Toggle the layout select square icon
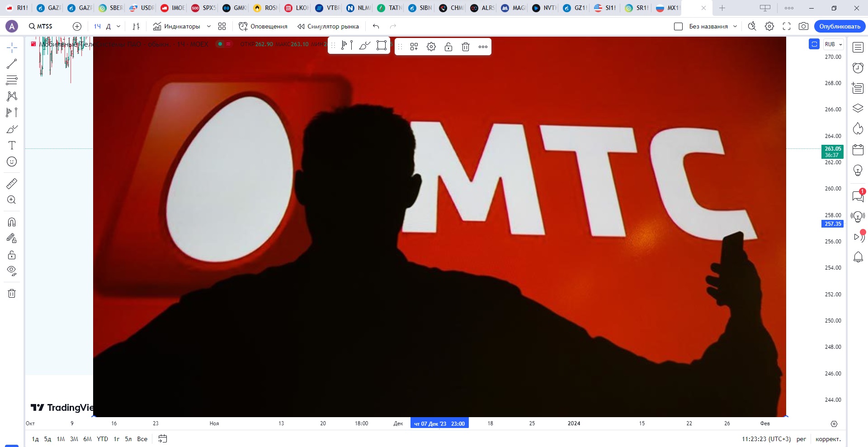The height and width of the screenshot is (447, 868). 678,26
